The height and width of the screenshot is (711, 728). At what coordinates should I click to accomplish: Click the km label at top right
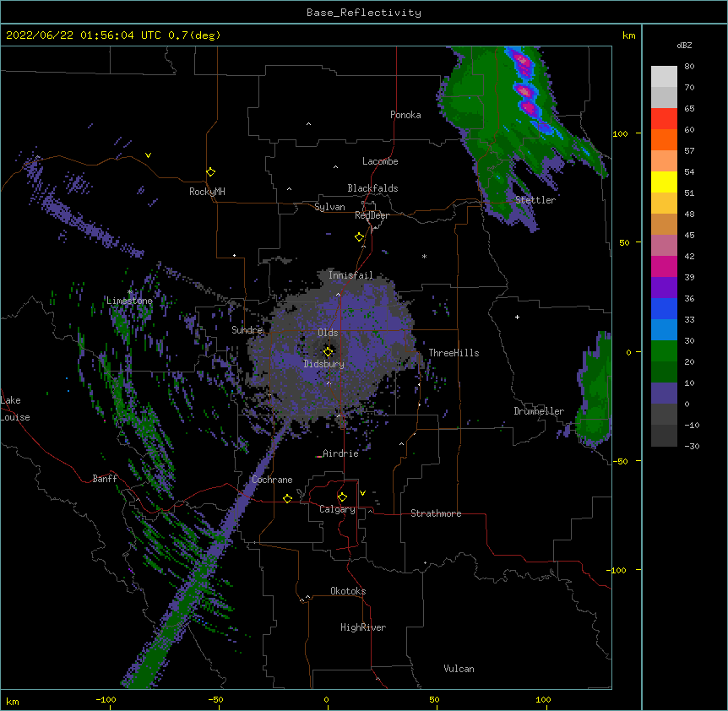click(628, 35)
